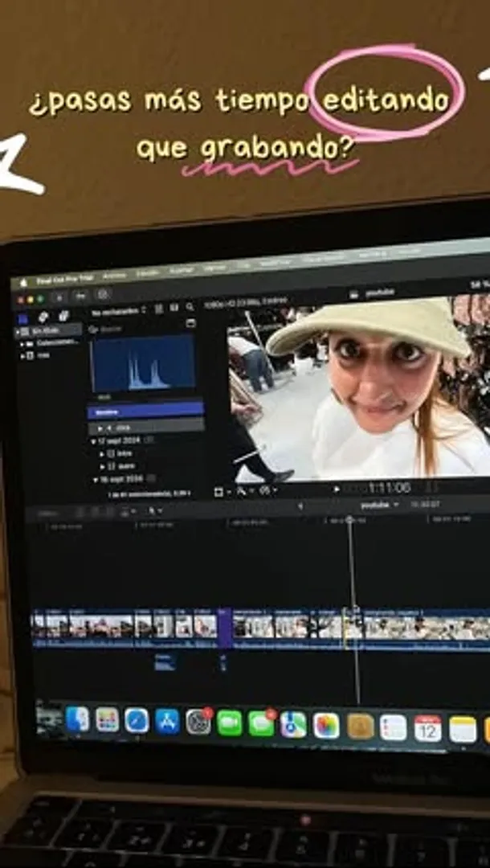Viewport: 490px width, 868px height.
Task: Click the audio waveform preview thumbnail
Action: coord(143,363)
